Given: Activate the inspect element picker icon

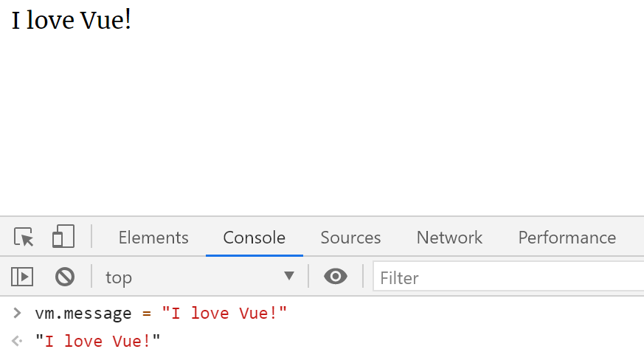Looking at the screenshot, I should click(x=24, y=237).
